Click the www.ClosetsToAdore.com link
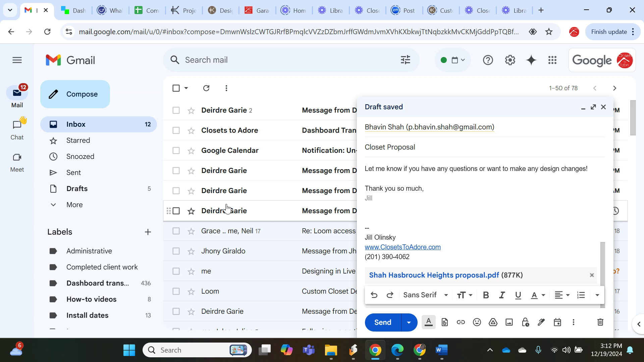Viewport: 644px width, 362px height. tap(402, 247)
